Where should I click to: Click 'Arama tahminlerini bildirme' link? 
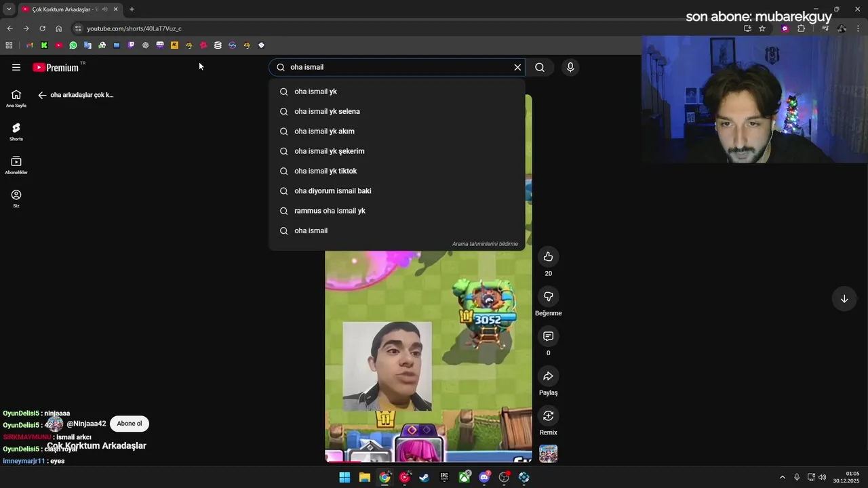click(x=485, y=244)
